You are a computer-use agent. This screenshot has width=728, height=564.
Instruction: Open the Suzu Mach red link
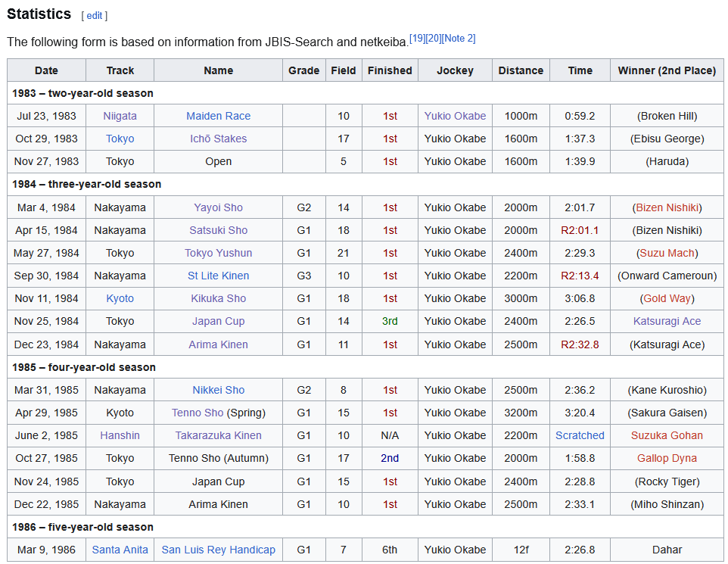(667, 253)
